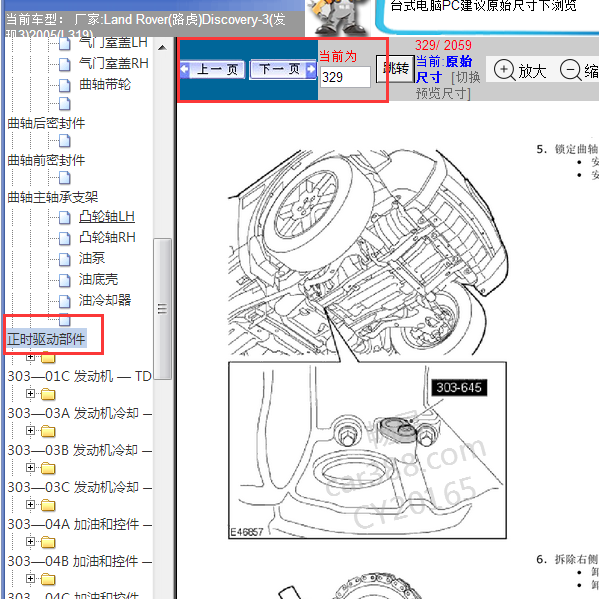Select 303—03B 发动机冷却 tree node

[79, 450]
